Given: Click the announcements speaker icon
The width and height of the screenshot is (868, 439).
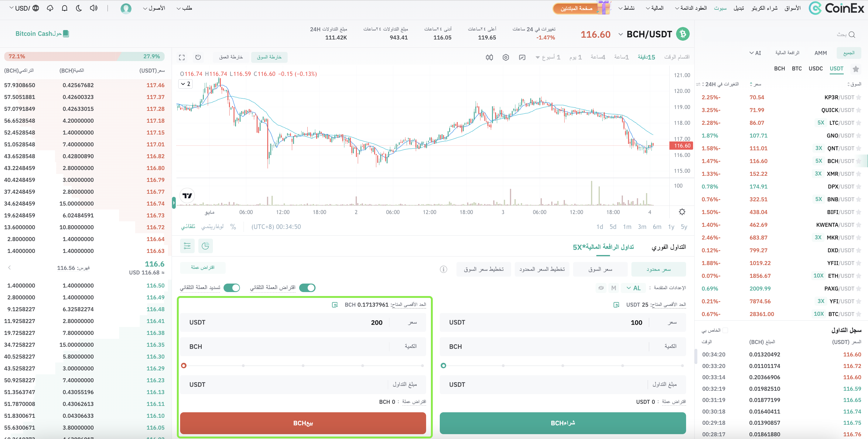Looking at the screenshot, I should click(94, 8).
